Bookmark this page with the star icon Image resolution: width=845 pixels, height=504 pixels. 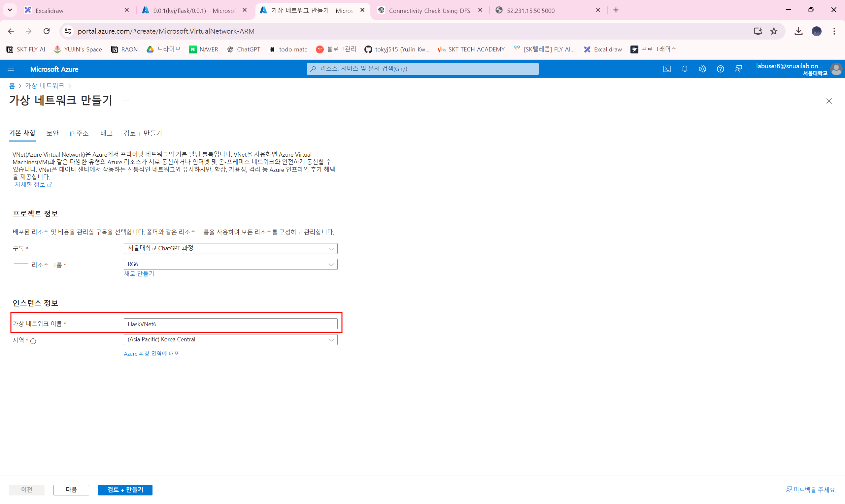coord(774,31)
